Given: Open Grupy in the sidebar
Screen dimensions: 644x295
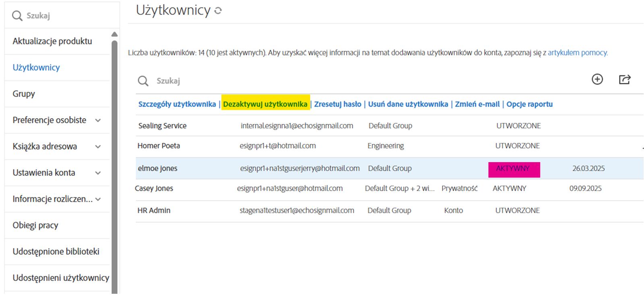Looking at the screenshot, I should [24, 94].
